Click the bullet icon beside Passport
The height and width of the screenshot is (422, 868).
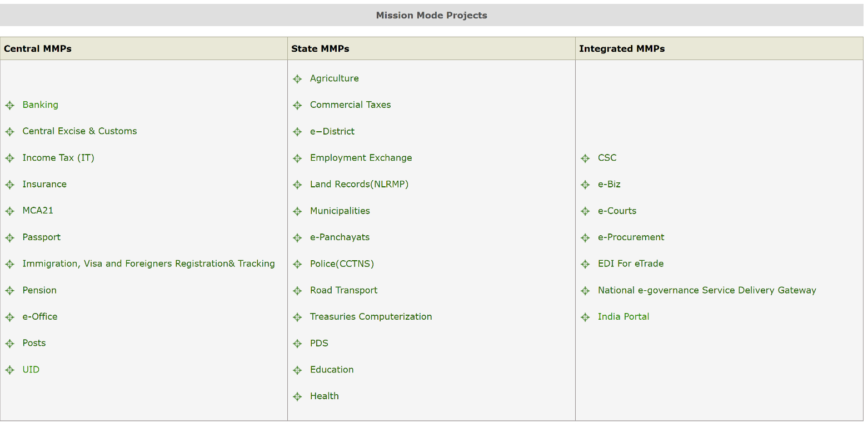[x=9, y=238]
